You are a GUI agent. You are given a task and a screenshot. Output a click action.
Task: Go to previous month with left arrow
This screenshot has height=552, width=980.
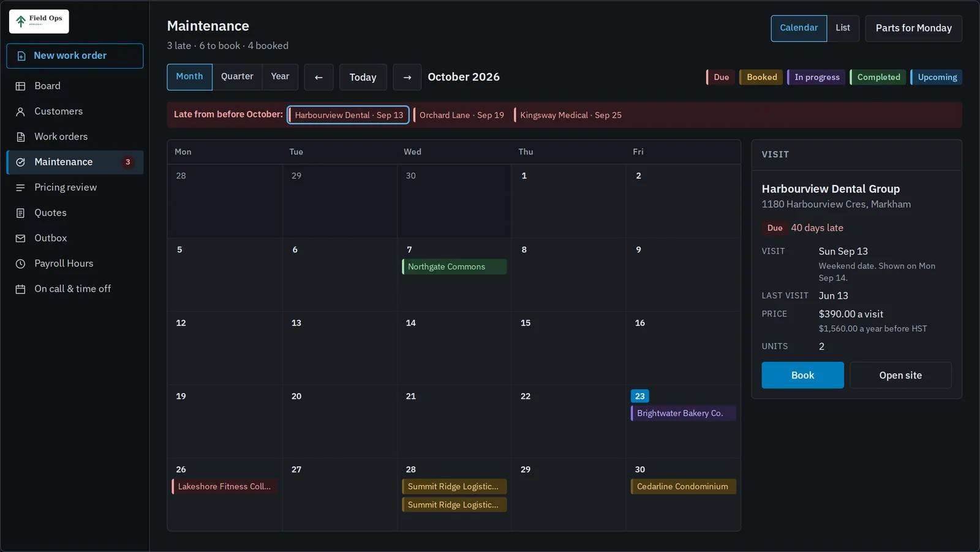coord(318,77)
